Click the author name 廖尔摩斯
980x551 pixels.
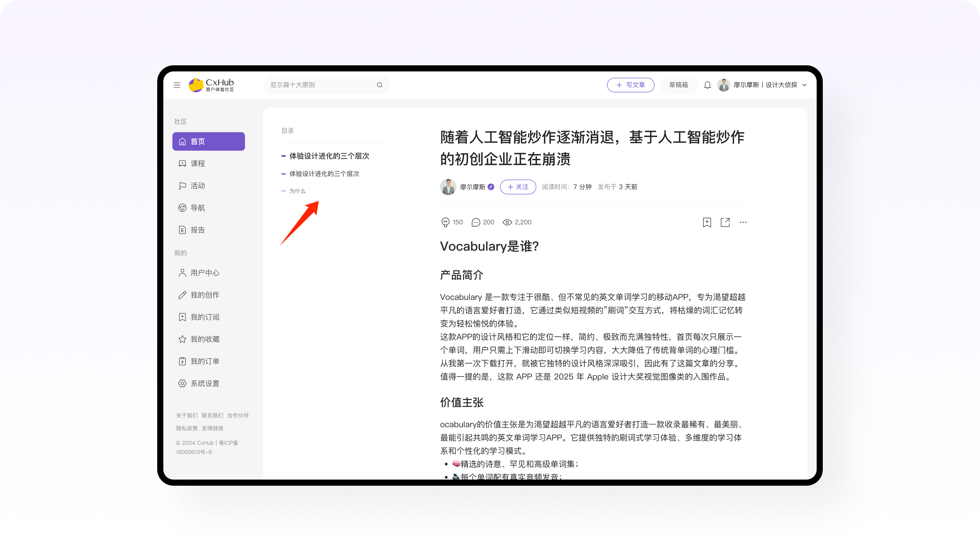(x=473, y=187)
